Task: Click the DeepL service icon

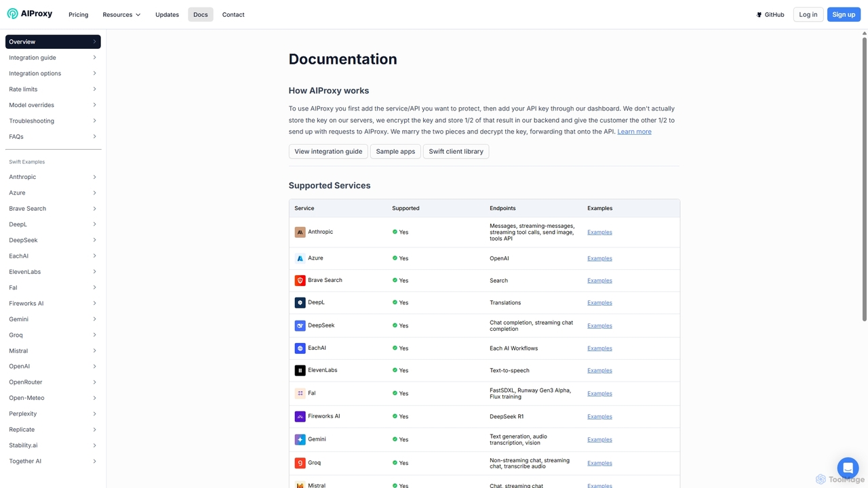Action: tap(300, 302)
